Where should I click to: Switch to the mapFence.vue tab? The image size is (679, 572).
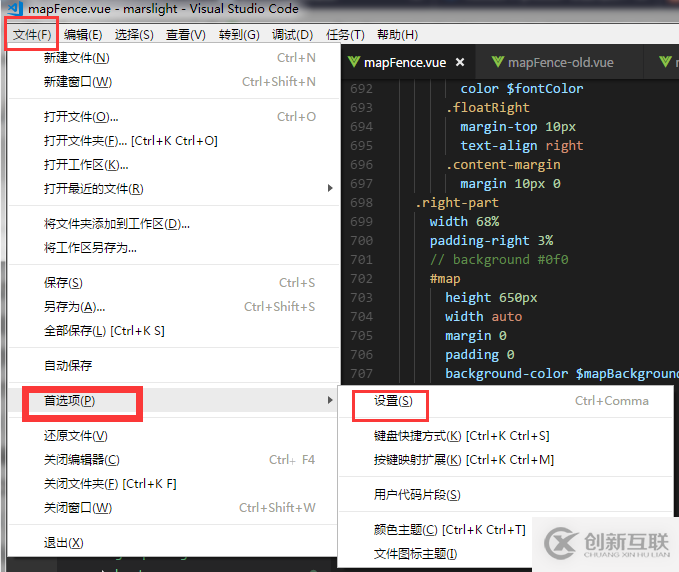pyautogui.click(x=408, y=62)
